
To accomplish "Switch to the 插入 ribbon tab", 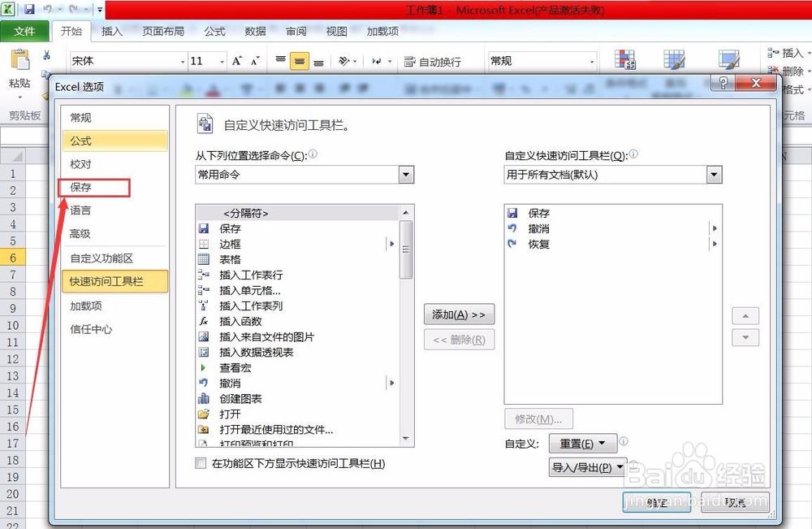I will pos(112,31).
